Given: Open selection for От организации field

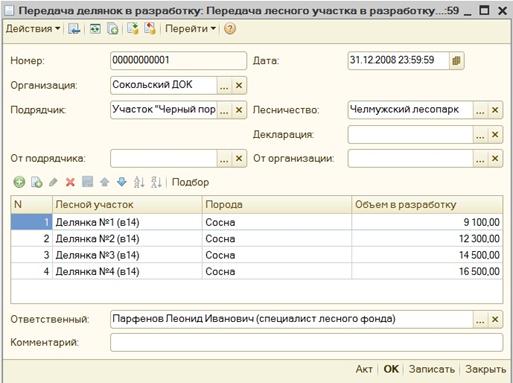Looking at the screenshot, I should coord(480,159).
